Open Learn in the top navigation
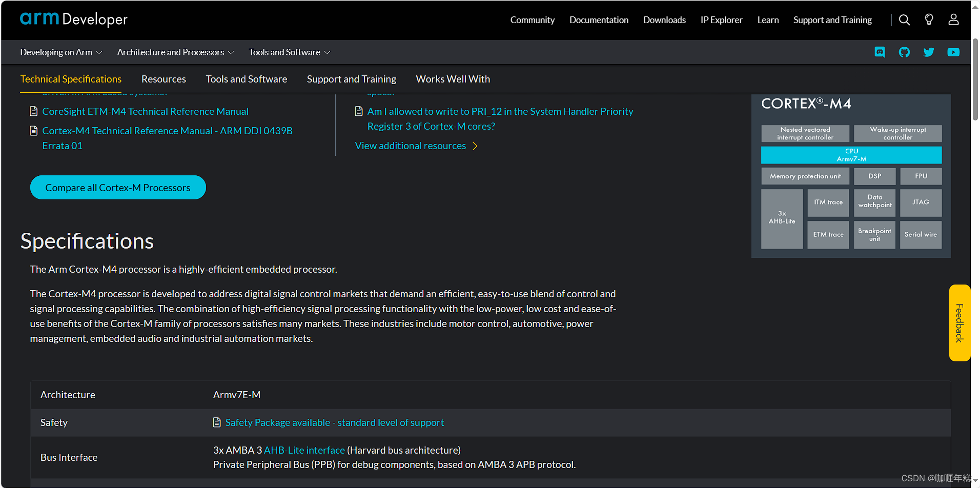 768,20
